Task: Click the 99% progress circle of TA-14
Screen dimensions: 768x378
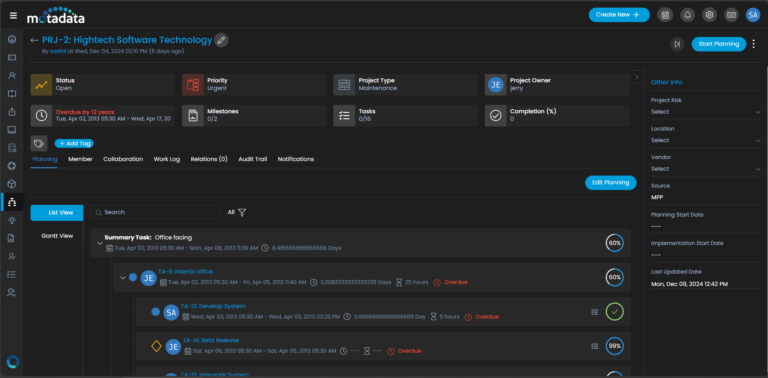Action: coord(615,346)
